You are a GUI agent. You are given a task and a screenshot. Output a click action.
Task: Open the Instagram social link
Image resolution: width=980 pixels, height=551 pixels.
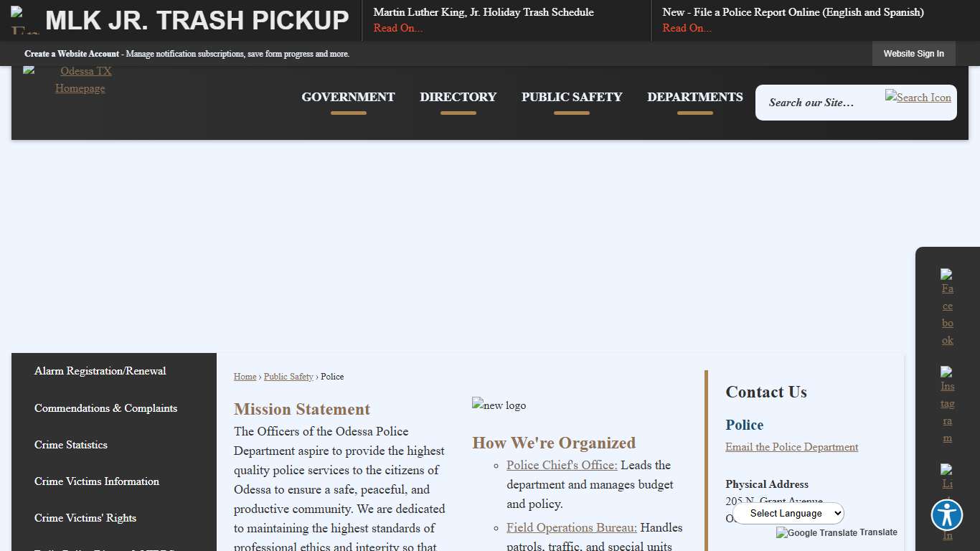coord(947,405)
